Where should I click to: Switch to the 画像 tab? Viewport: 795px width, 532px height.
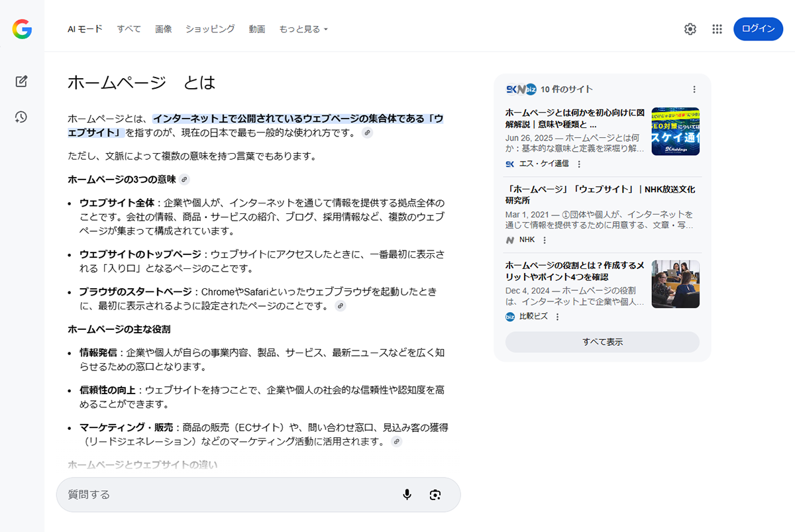click(163, 29)
